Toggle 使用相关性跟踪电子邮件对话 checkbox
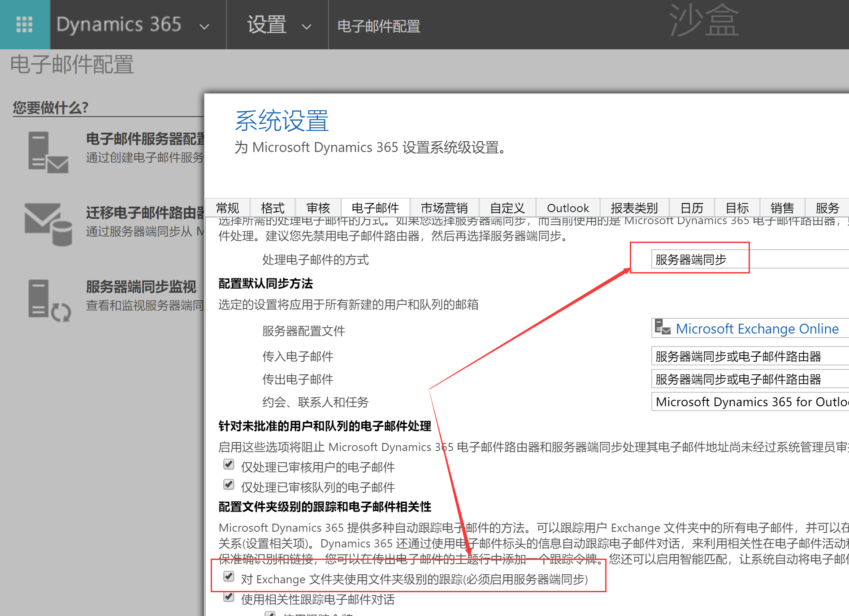Viewport: 849px width, 616px height. pyautogui.click(x=229, y=597)
